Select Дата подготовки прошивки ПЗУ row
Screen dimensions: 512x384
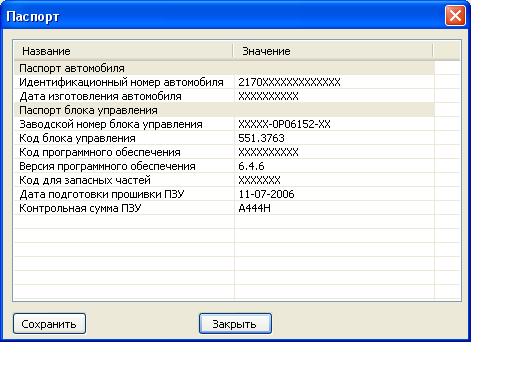point(224,194)
